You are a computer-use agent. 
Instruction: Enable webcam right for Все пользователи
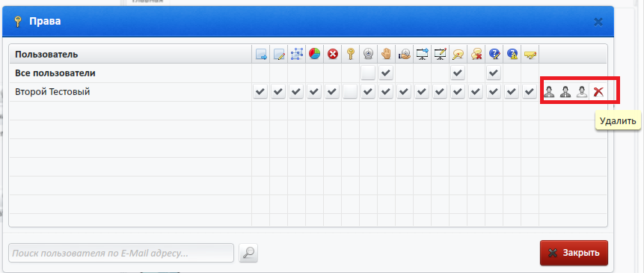[x=369, y=73]
